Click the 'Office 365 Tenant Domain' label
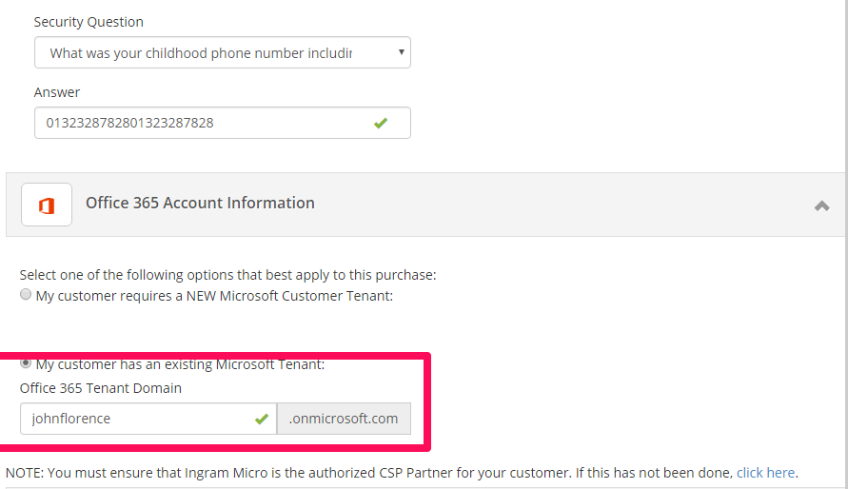The width and height of the screenshot is (868, 489). click(x=101, y=388)
